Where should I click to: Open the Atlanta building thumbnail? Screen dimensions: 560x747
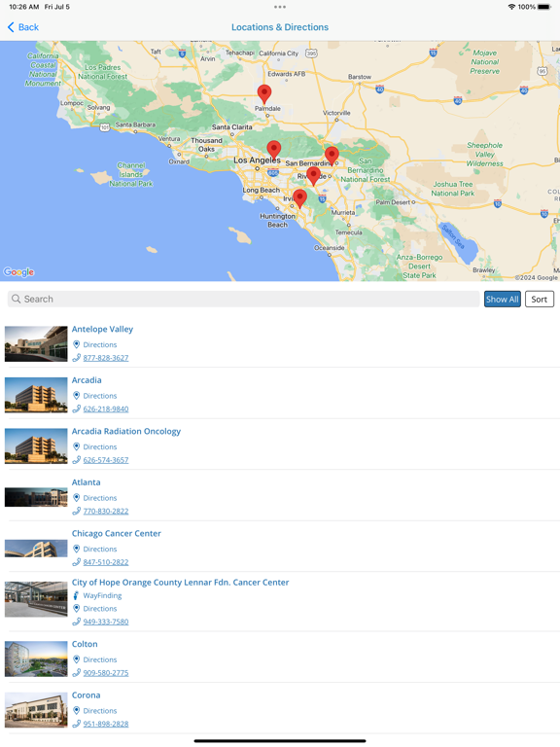coord(36,497)
